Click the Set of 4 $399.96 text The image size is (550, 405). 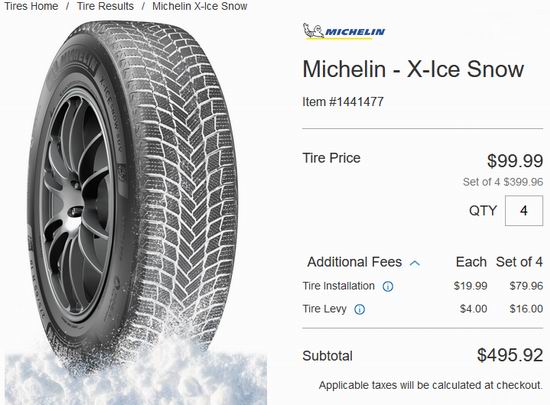click(503, 182)
